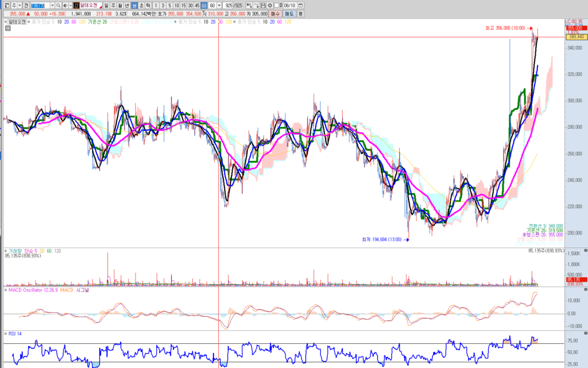Open chart settings gear icon

point(270,6)
